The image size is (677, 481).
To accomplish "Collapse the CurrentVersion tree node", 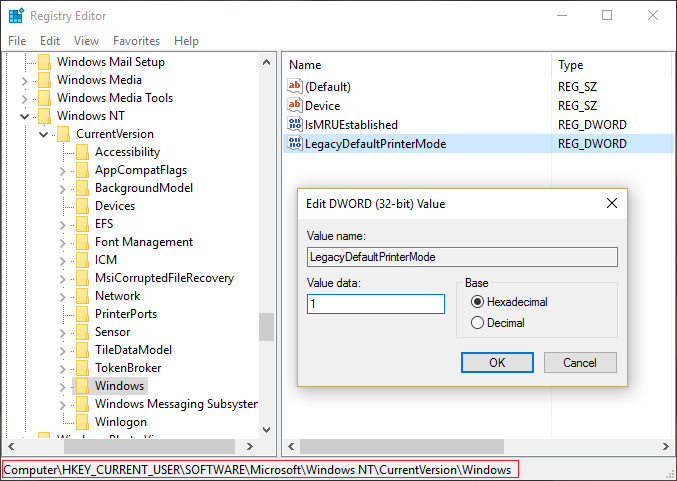I will click(x=44, y=134).
